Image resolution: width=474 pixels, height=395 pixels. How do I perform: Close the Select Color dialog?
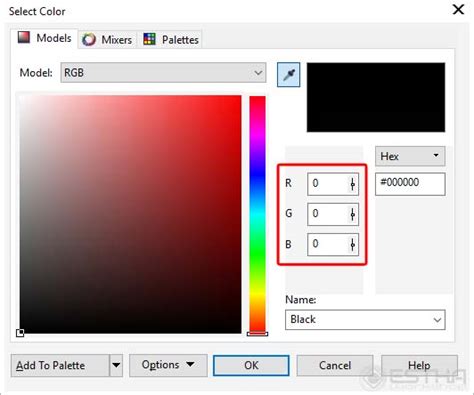coord(458,9)
